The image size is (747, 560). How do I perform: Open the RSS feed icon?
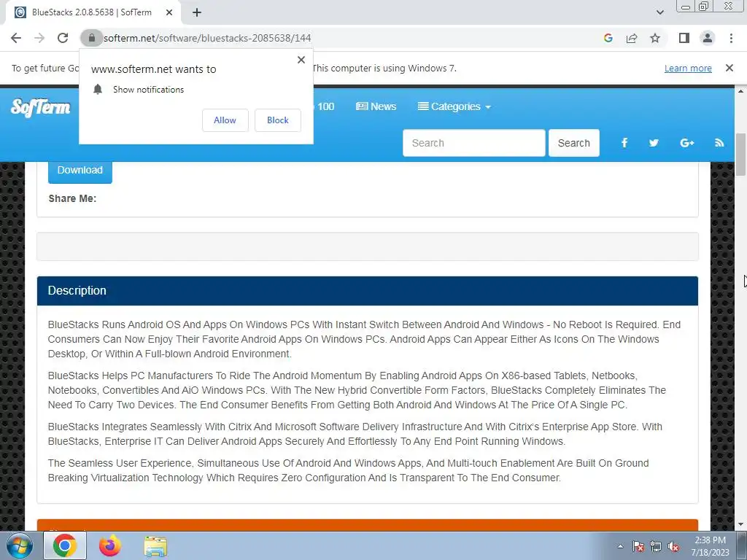pyautogui.click(x=719, y=143)
